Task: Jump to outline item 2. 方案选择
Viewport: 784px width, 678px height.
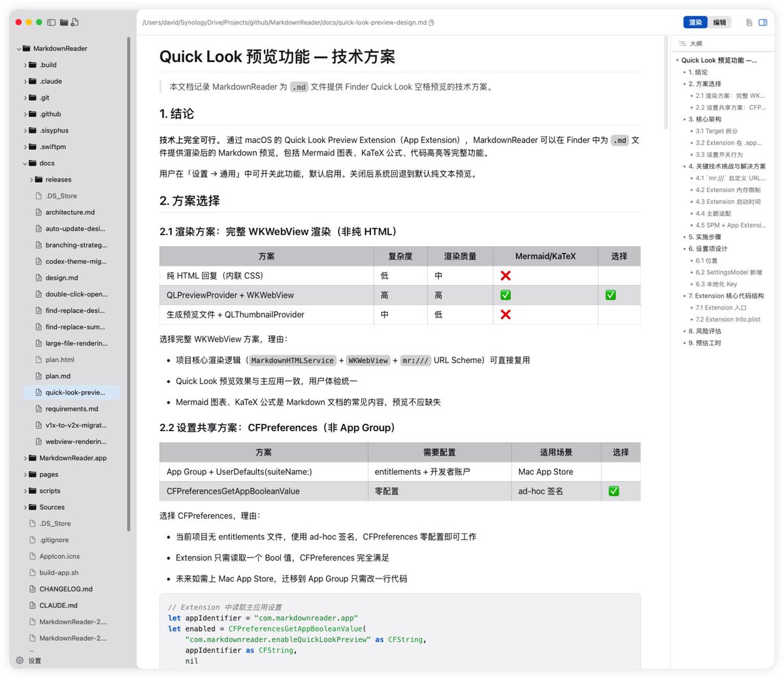Action: 704,84
